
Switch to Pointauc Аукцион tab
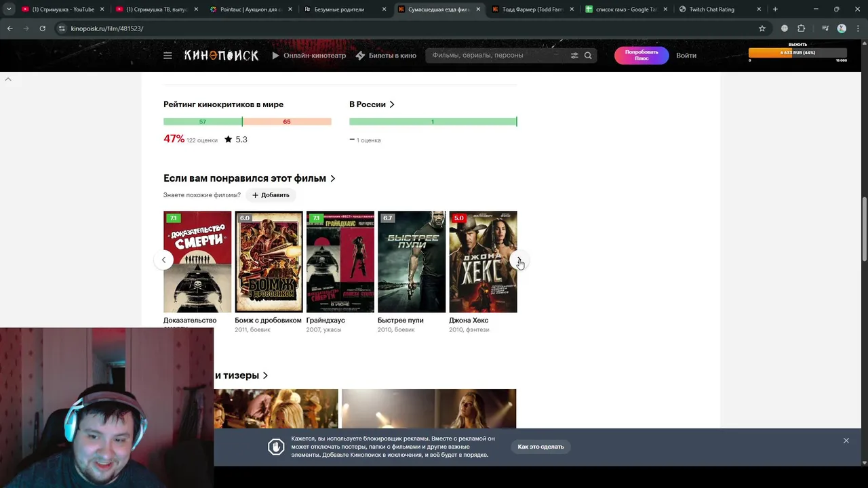tap(250, 9)
